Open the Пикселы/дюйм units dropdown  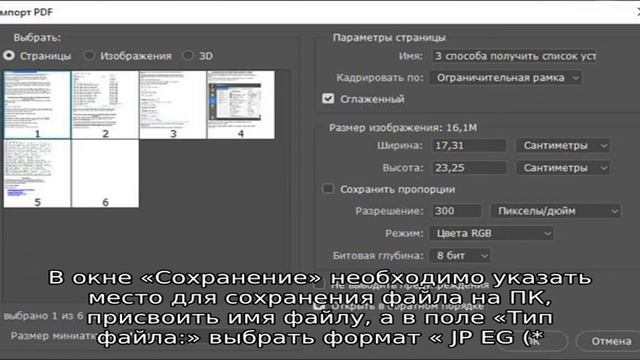tap(555, 211)
